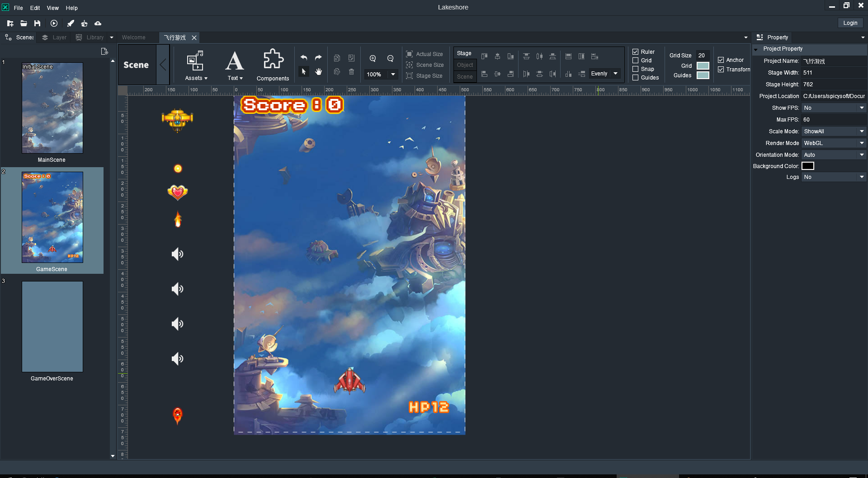Open the Orientation Mode dropdown
Viewport: 868px width, 478px height.
(x=834, y=155)
